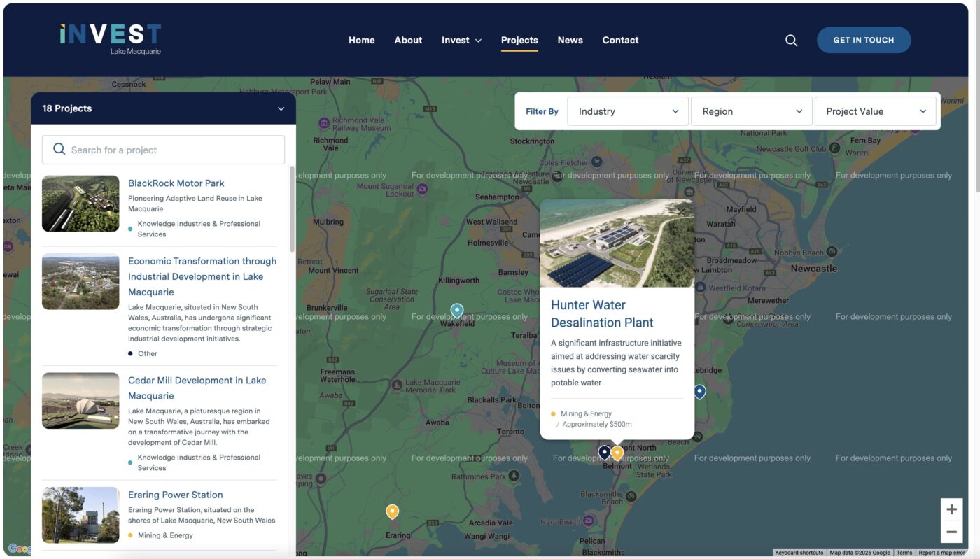Go to the Home nav item
This screenshot has width=980, height=559.
[x=362, y=40]
